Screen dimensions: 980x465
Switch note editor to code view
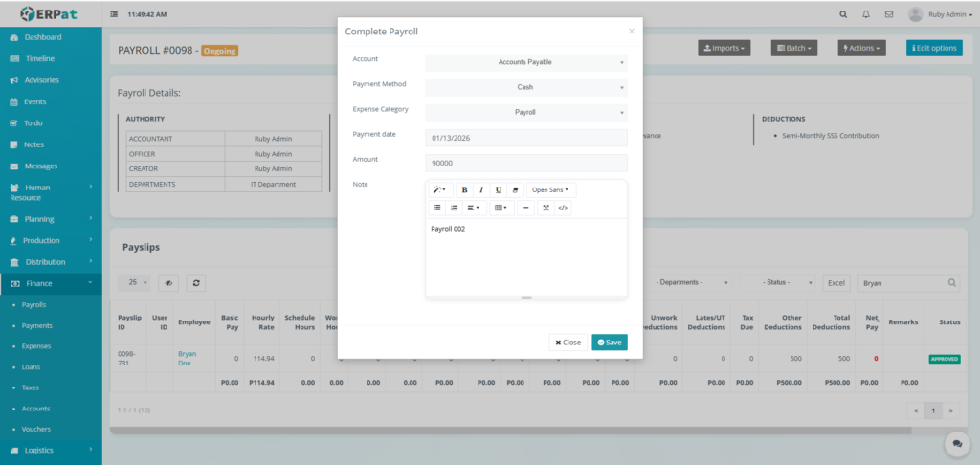pos(563,208)
